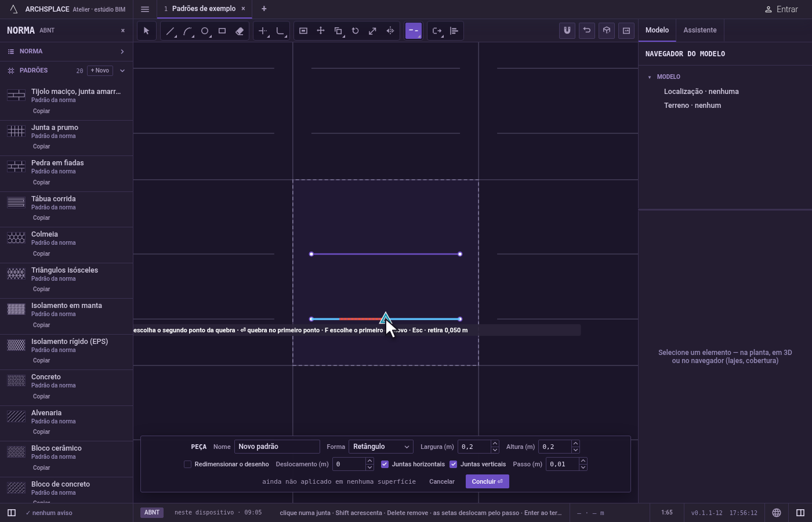Select the Rectangle drawing tool
812x522 pixels.
click(x=222, y=31)
